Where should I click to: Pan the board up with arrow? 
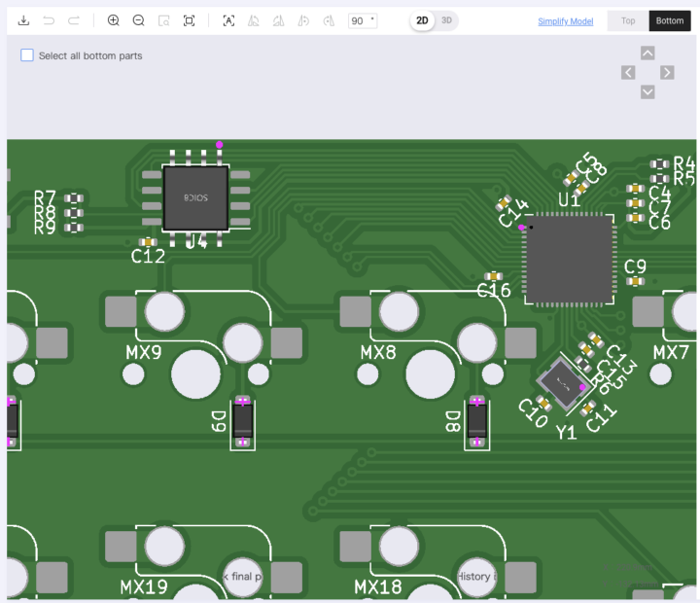[x=647, y=53]
